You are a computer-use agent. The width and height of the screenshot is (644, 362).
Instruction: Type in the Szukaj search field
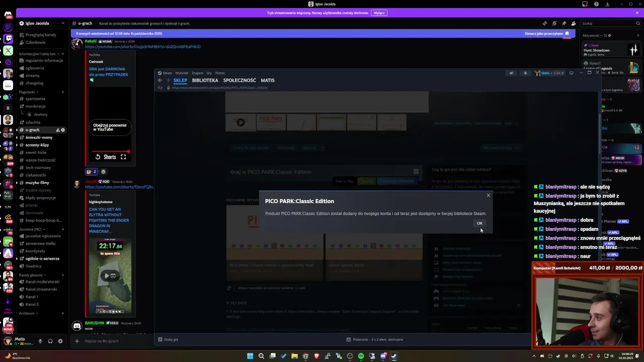pyautogui.click(x=610, y=23)
